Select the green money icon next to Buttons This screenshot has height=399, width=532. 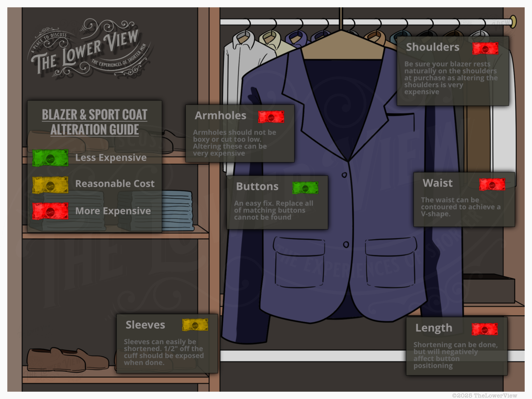(x=305, y=188)
